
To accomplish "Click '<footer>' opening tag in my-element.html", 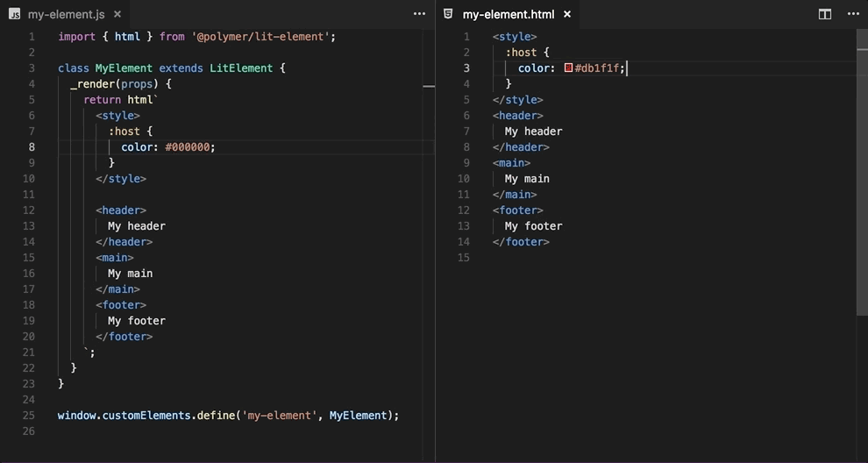I will point(517,210).
